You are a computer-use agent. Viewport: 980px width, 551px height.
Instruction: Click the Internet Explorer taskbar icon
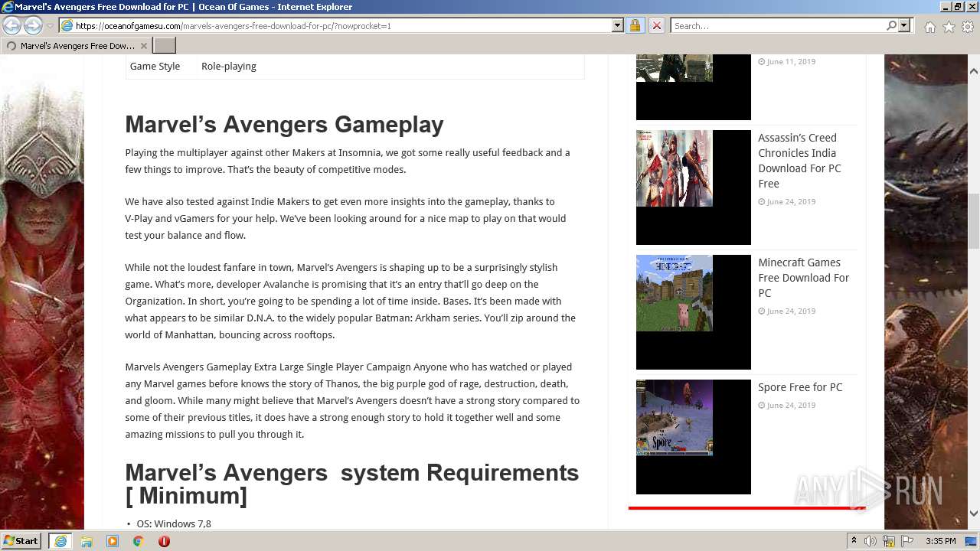click(x=60, y=541)
